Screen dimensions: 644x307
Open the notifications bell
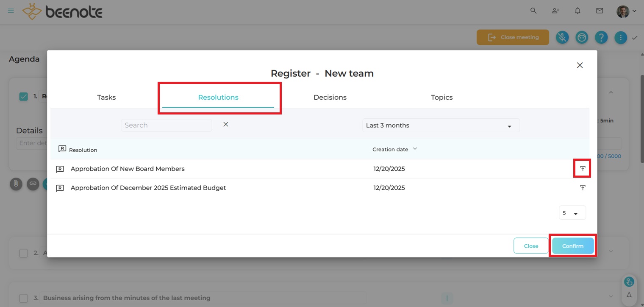coord(577,11)
